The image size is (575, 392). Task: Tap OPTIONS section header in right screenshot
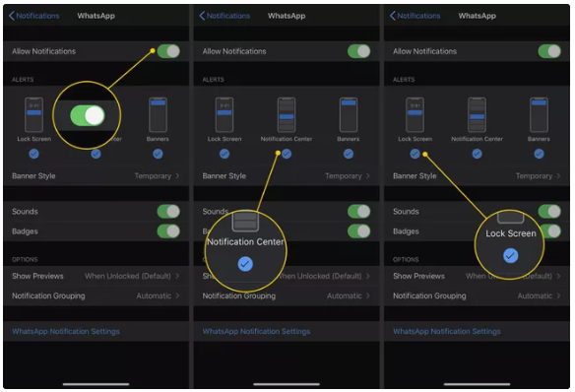tap(406, 260)
